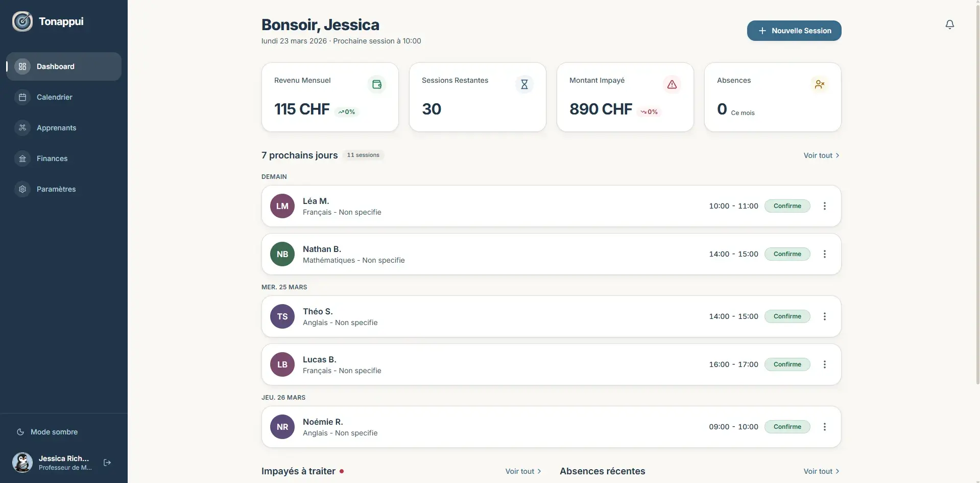This screenshot has height=483, width=980.
Task: Open the Finances section
Action: point(53,158)
